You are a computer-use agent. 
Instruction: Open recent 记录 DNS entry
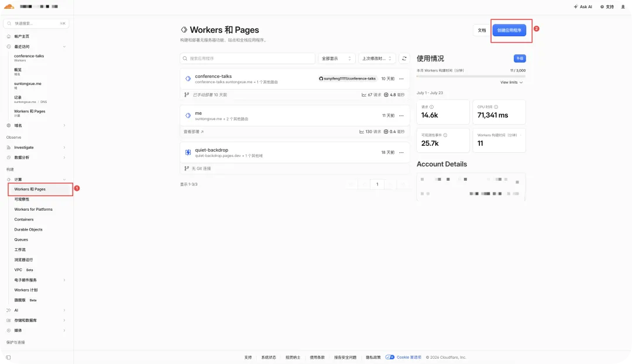tap(30, 99)
